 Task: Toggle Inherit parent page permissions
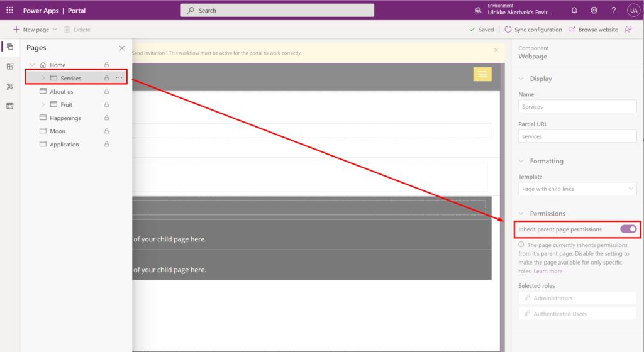click(628, 229)
